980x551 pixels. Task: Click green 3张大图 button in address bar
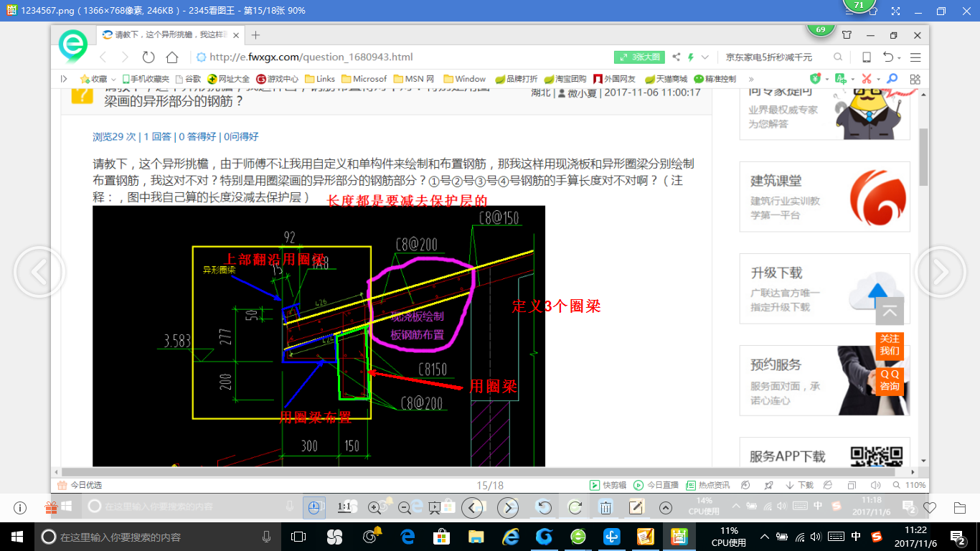639,57
